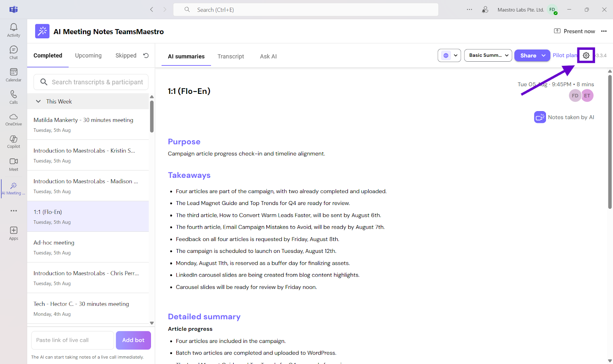The width and height of the screenshot is (613, 364).
Task: Focus Paste link of live call field
Action: tap(72, 340)
